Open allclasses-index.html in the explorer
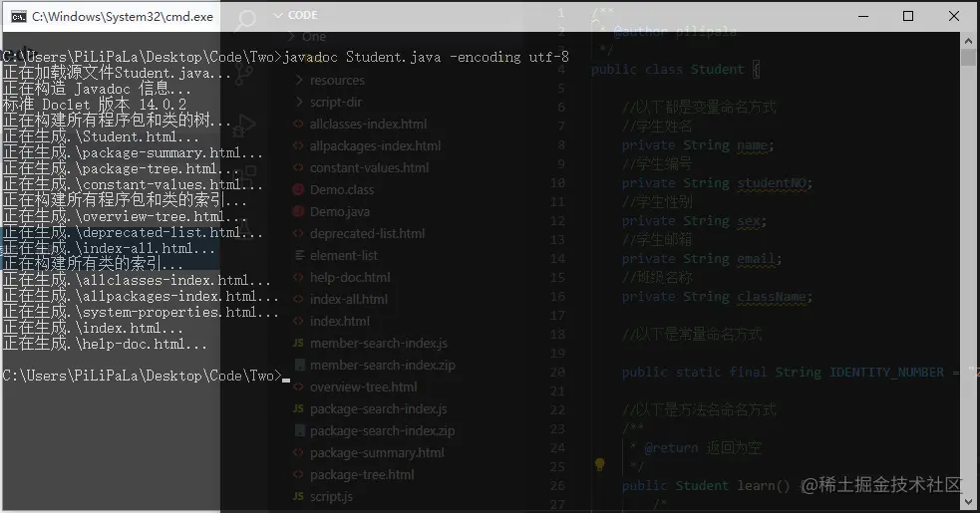Image resolution: width=980 pixels, height=513 pixels. click(361, 124)
